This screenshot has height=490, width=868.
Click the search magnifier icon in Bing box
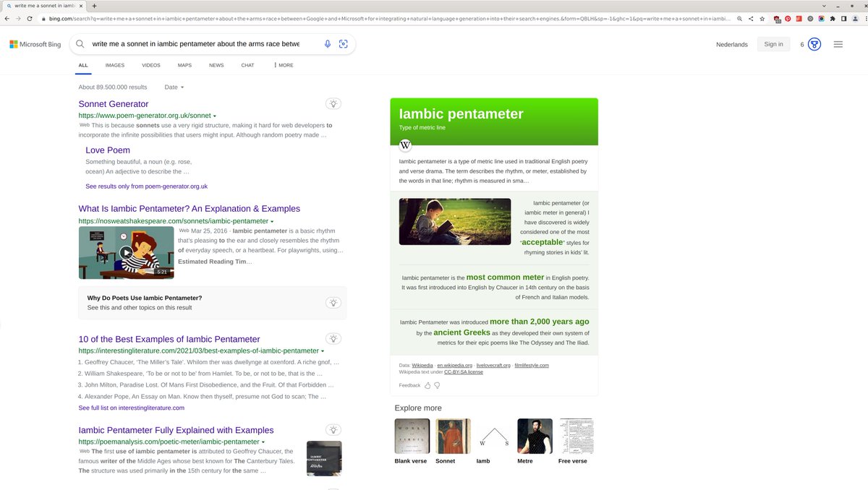(x=80, y=44)
